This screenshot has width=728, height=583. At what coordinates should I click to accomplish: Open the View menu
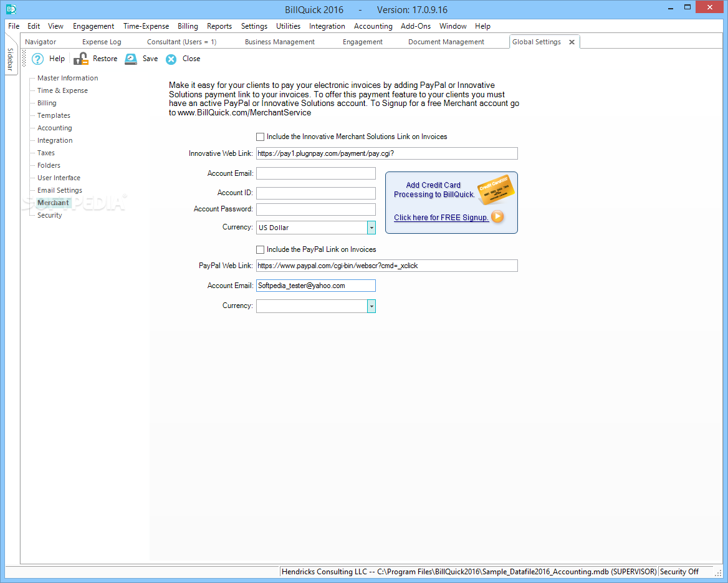click(x=55, y=26)
